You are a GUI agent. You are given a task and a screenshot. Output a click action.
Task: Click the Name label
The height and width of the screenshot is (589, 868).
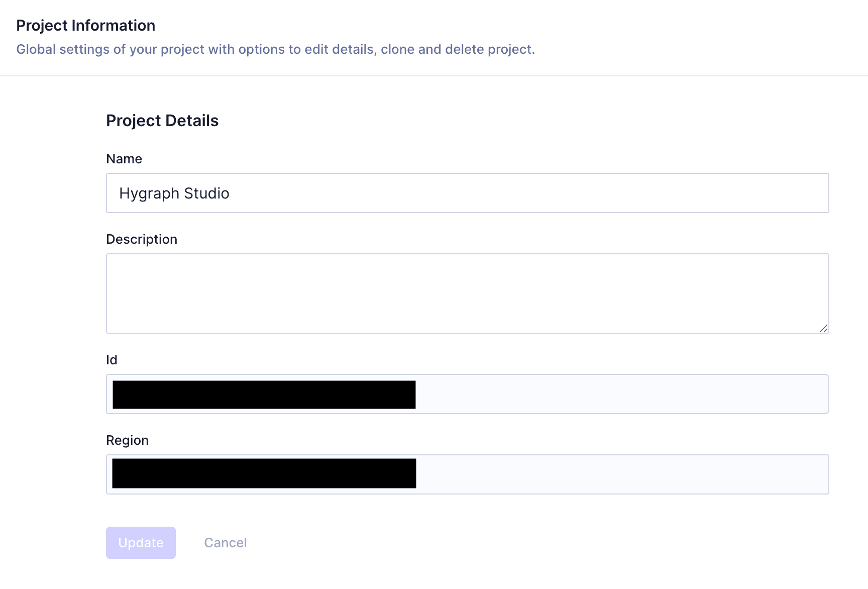coord(124,158)
